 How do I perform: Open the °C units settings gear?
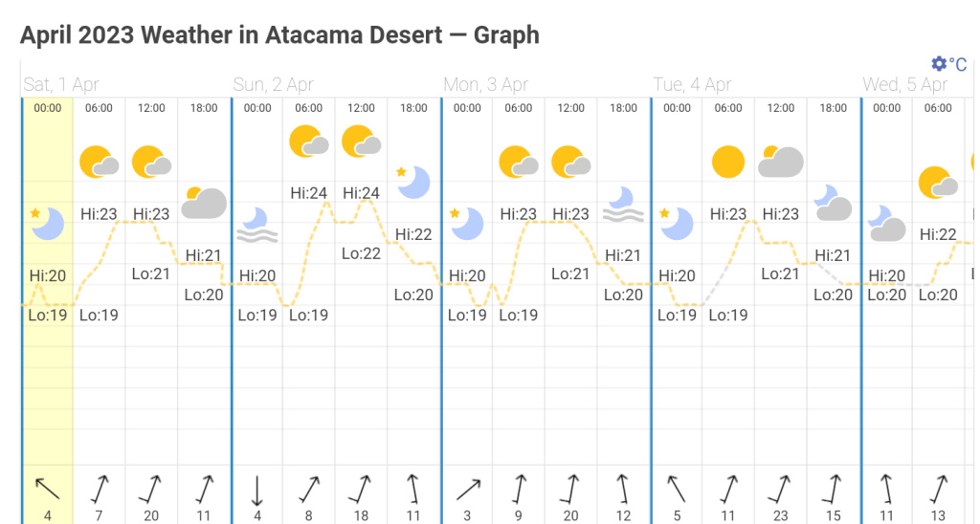[939, 64]
